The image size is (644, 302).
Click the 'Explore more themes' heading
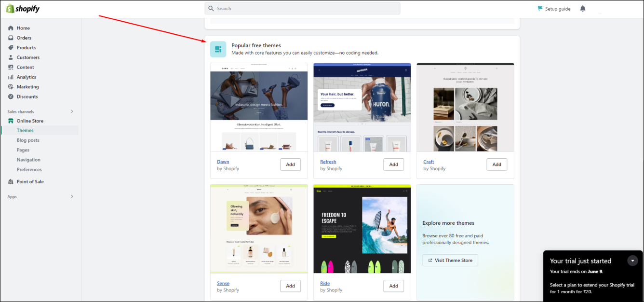click(448, 223)
